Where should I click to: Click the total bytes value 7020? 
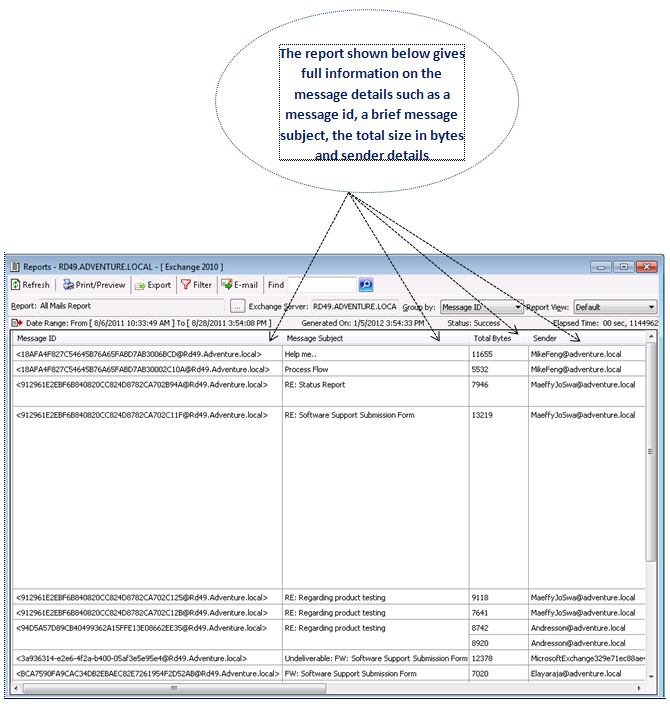coord(480,674)
